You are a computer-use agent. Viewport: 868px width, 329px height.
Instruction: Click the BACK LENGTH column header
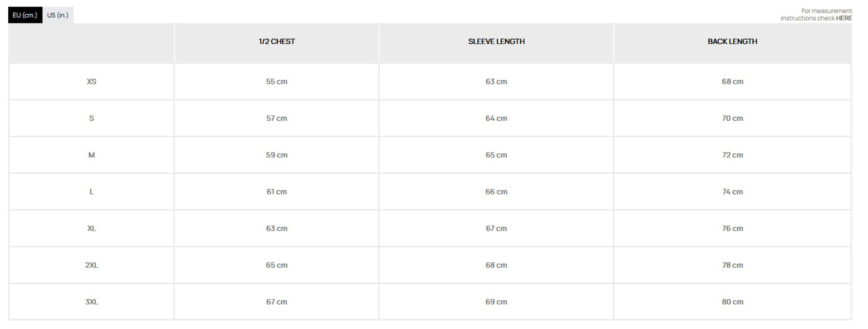click(x=732, y=42)
